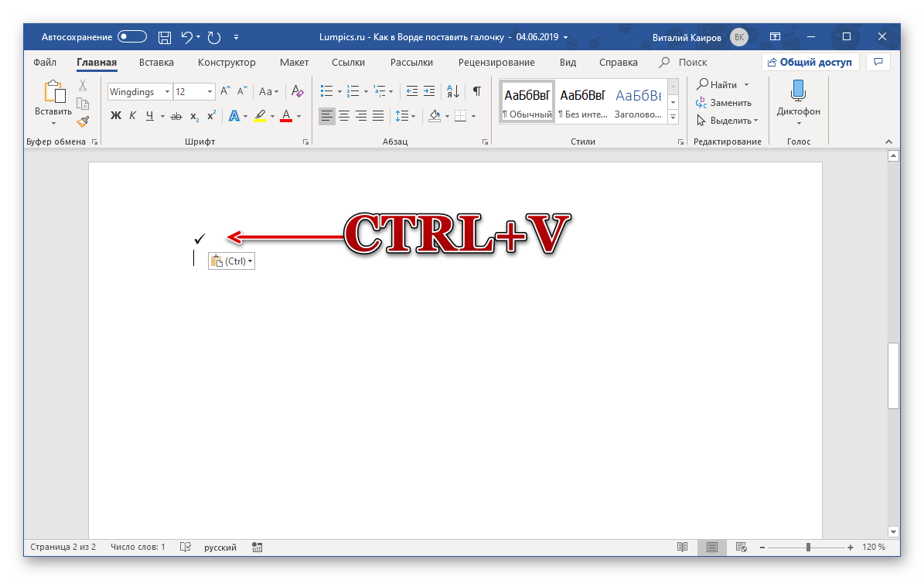Open the Change Case (Aa) dropdown
Screen dimensions: 924x580
click(269, 91)
